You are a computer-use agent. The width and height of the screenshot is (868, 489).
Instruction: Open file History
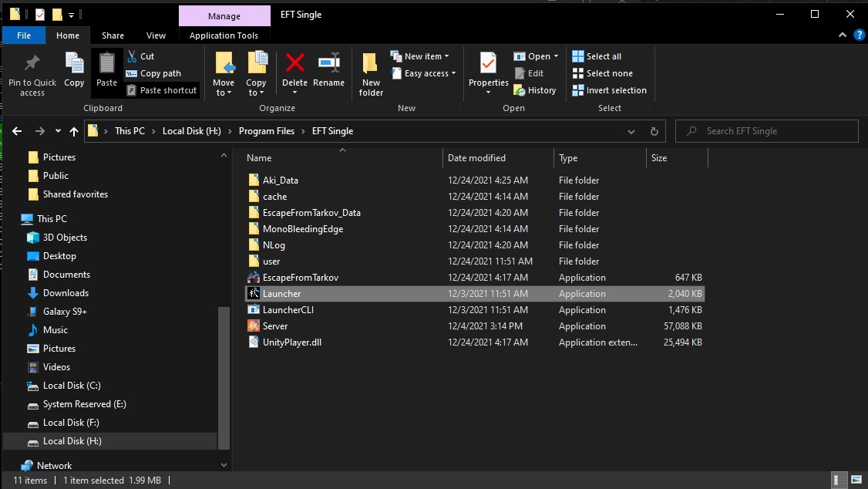tap(535, 90)
